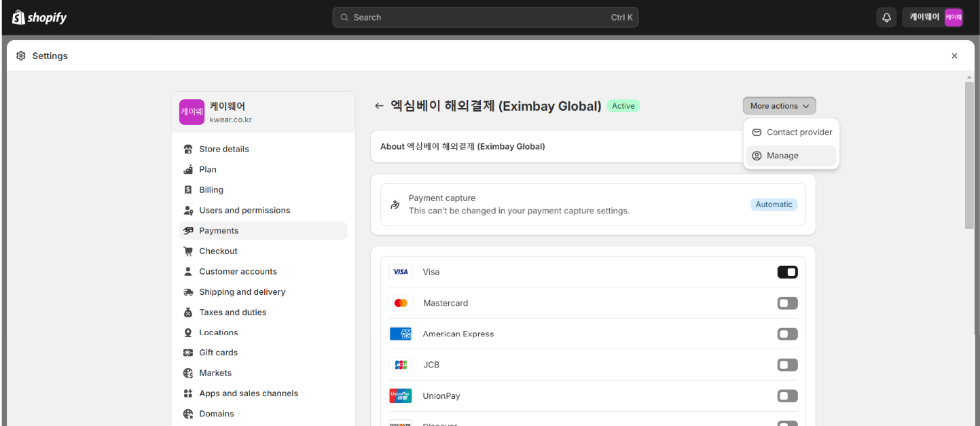Open Users and permissions

tap(263, 211)
